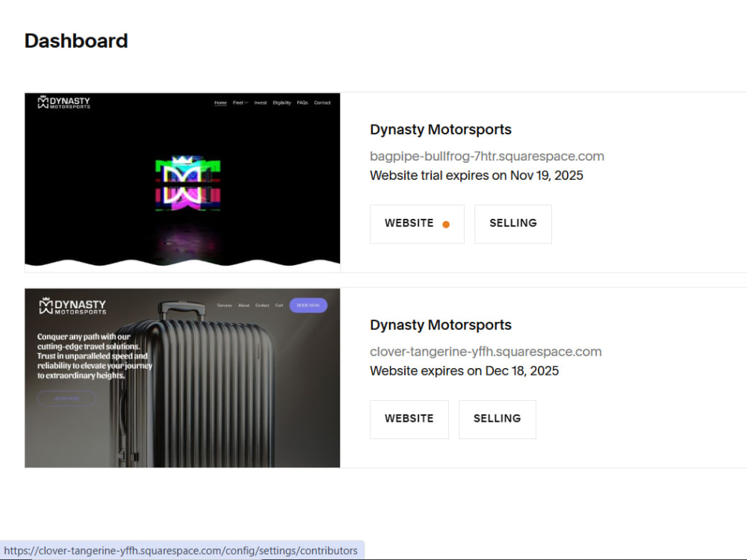
Task: Open SELLING for the bagpipe-bullfrog site
Action: tap(513, 224)
